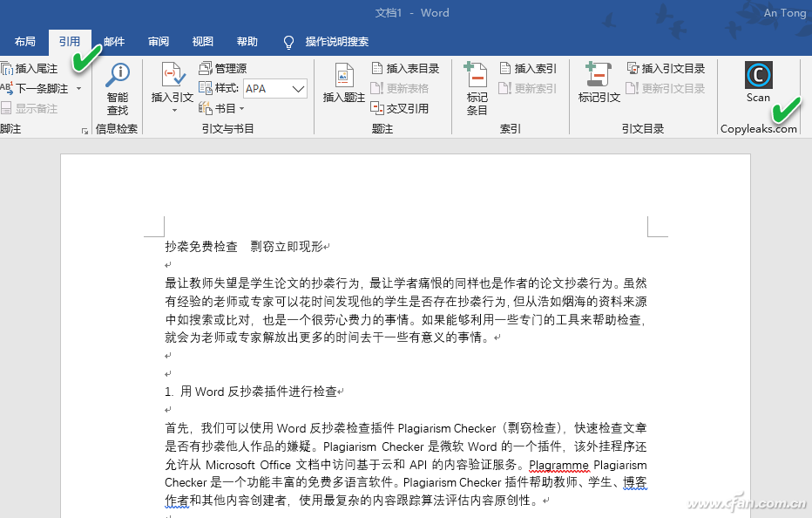The image size is (812, 518).
Task: Click the heading text 抄袭免费检查
Action: click(201, 246)
